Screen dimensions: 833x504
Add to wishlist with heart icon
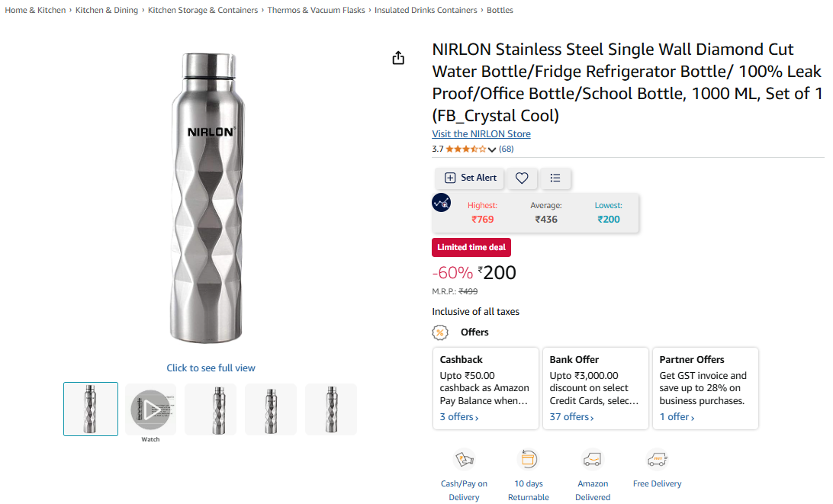coord(522,178)
